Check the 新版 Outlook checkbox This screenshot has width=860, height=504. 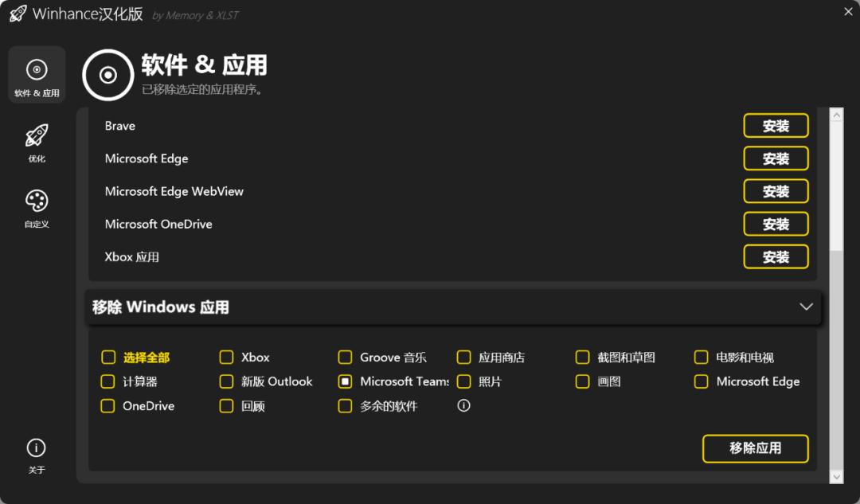pos(226,381)
